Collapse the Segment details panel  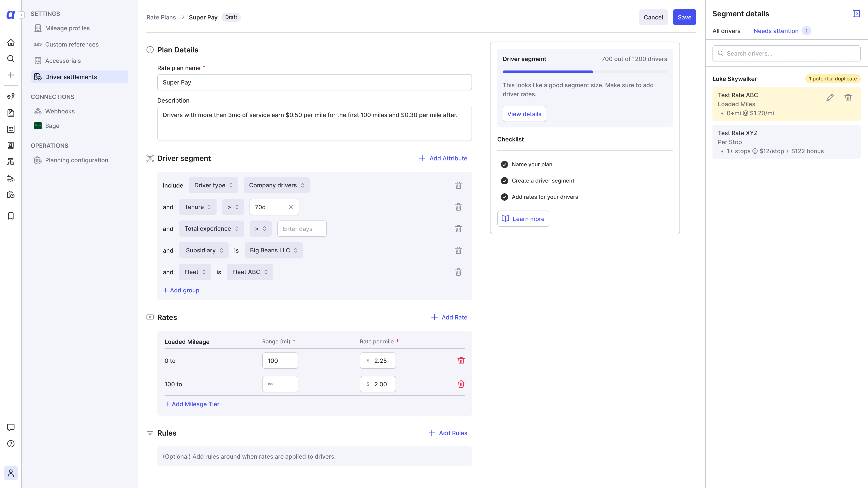(856, 14)
